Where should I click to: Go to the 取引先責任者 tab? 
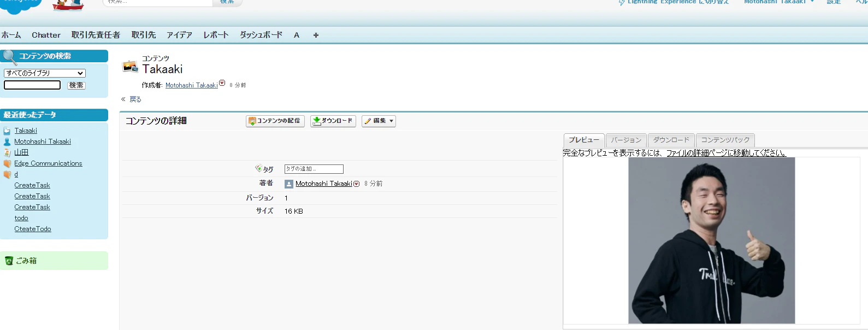96,35
